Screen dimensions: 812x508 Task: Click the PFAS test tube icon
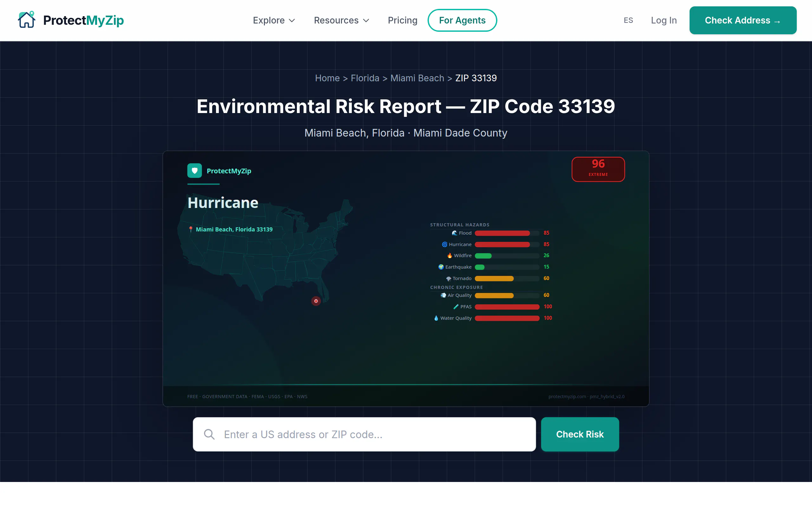pos(456,306)
